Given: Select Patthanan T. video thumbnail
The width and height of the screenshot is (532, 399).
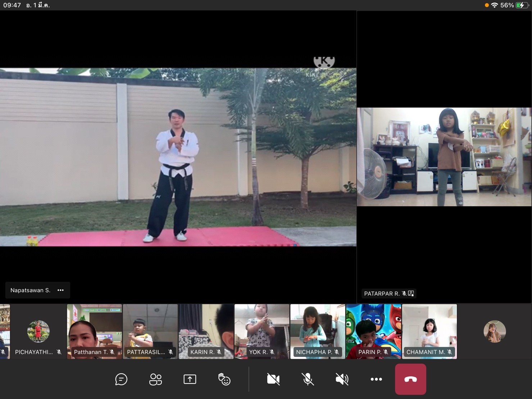Looking at the screenshot, I should coord(95,331).
